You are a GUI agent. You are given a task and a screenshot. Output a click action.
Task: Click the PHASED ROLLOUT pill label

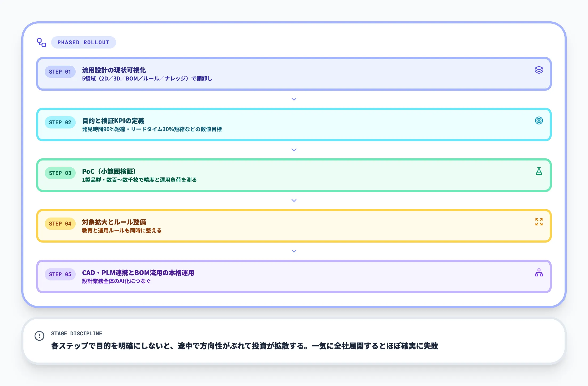click(83, 42)
